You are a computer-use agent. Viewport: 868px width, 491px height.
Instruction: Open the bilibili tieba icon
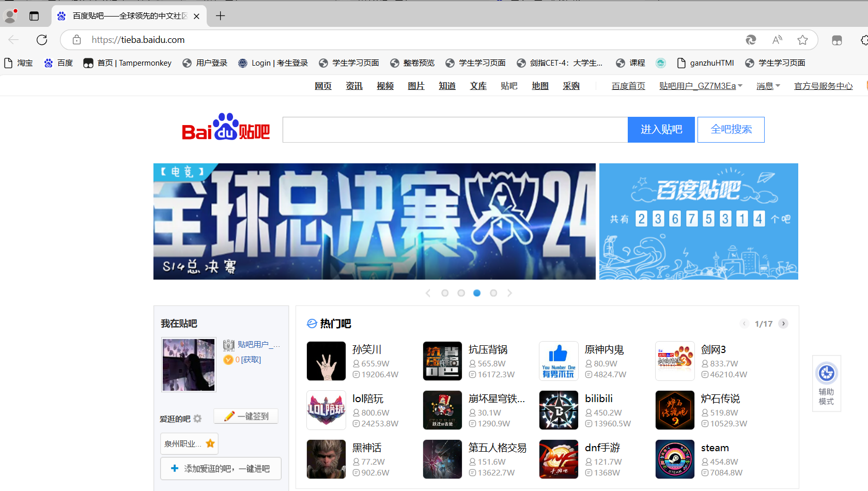click(559, 410)
